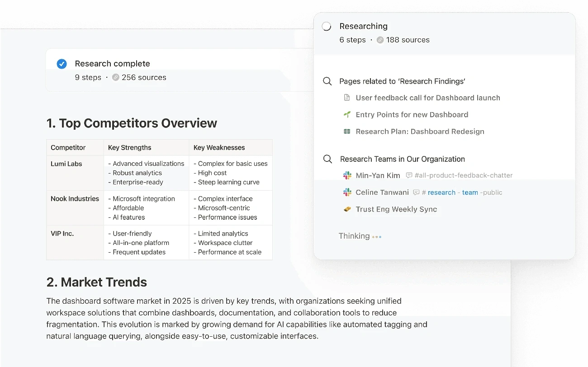The width and height of the screenshot is (588, 367).
Task: Click the search icon beside Pages related to 'Research Findings'
Action: point(327,81)
